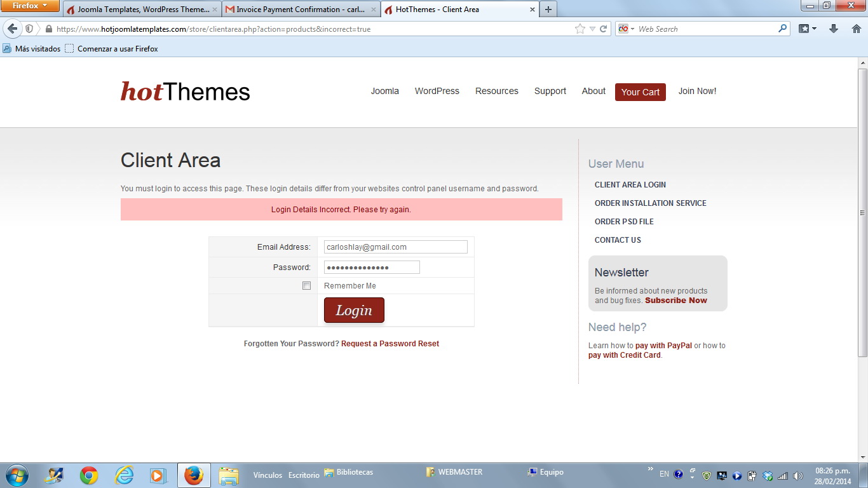This screenshot has height=488, width=868.
Task: Click the Firefox taskbar icon
Action: (194, 475)
